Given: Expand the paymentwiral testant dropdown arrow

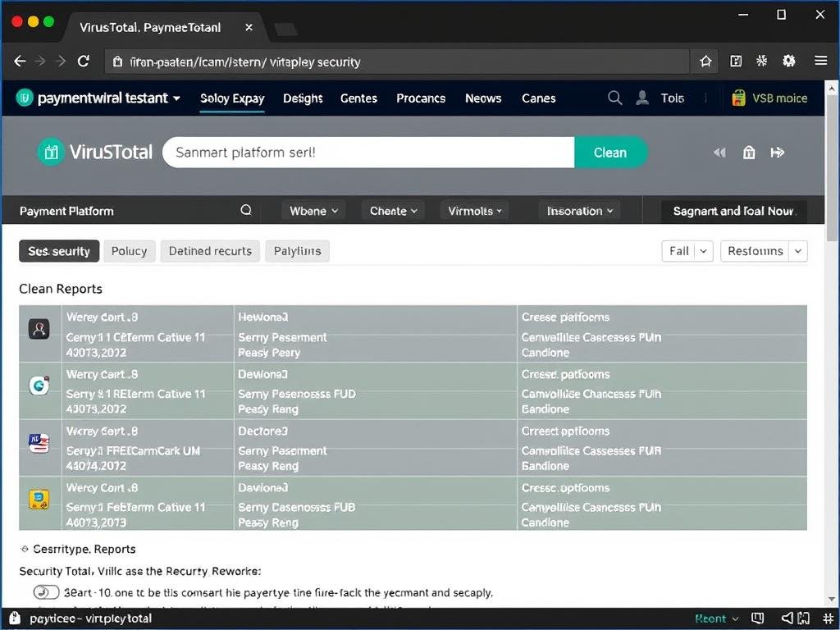Looking at the screenshot, I should tap(177, 98).
